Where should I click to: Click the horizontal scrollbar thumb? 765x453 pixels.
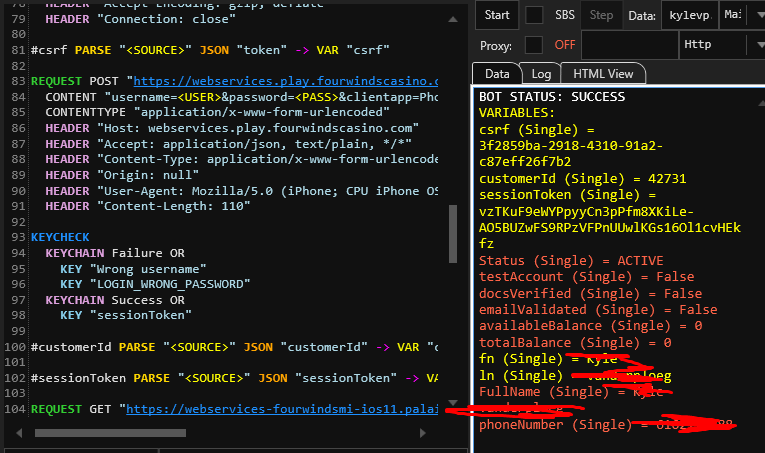(110, 433)
